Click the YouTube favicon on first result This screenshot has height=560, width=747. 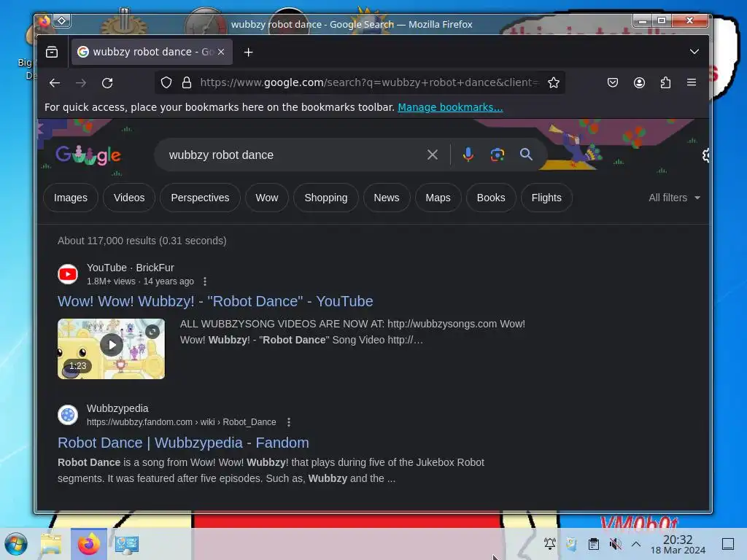(x=68, y=274)
